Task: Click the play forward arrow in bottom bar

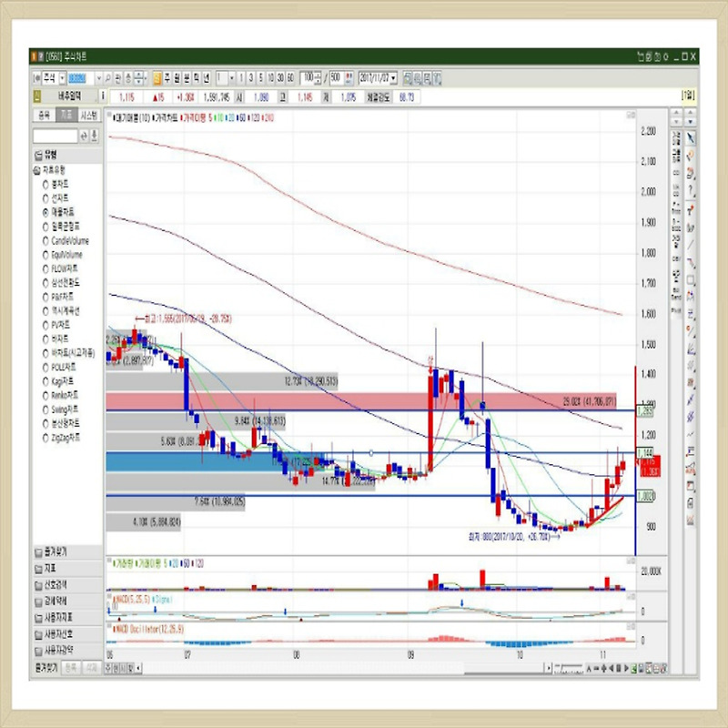Action: coord(626,669)
